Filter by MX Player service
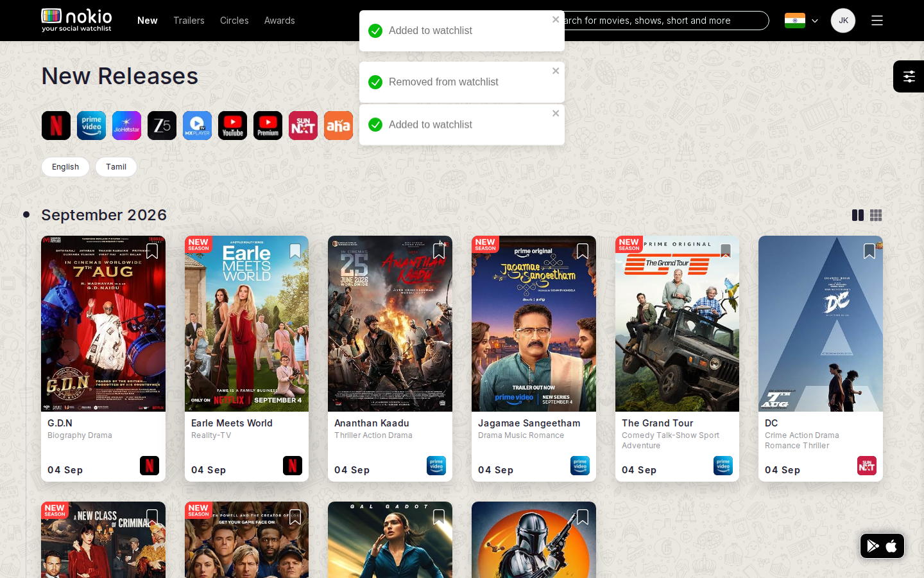924x578 pixels. point(197,125)
